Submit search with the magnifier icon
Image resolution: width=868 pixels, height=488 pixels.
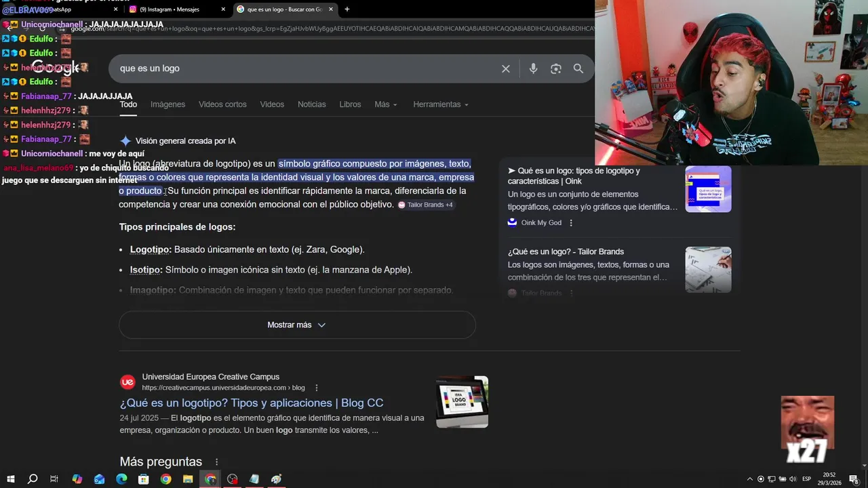point(578,68)
